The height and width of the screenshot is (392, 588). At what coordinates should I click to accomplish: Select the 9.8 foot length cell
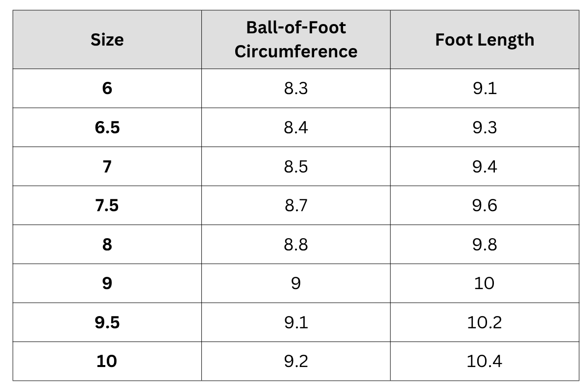point(484,244)
